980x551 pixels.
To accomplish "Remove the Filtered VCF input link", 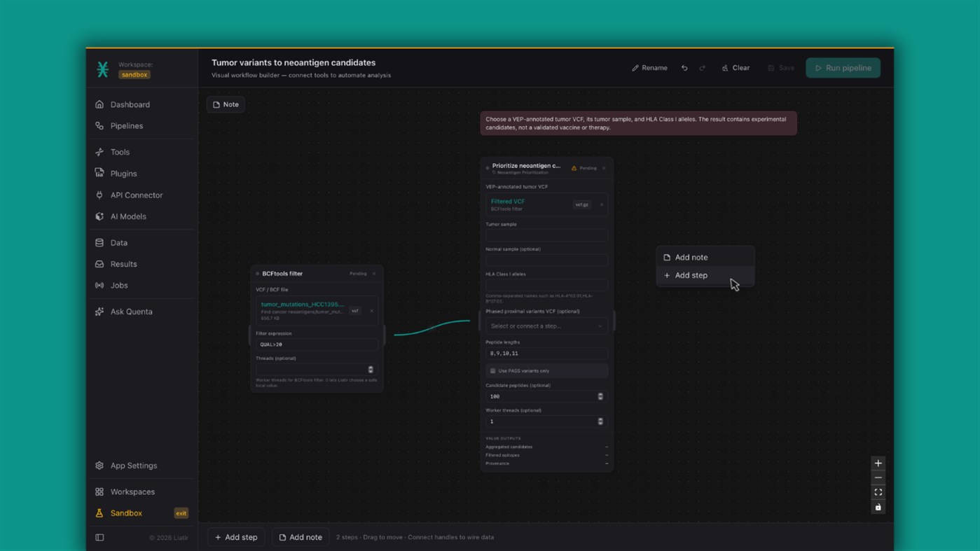I will pyautogui.click(x=601, y=205).
